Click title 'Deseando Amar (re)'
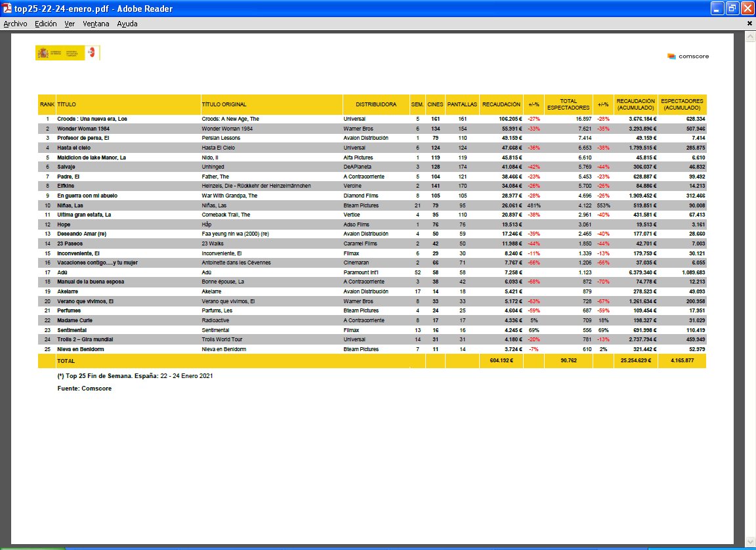Viewport: 756px width, 550px height. [82, 234]
